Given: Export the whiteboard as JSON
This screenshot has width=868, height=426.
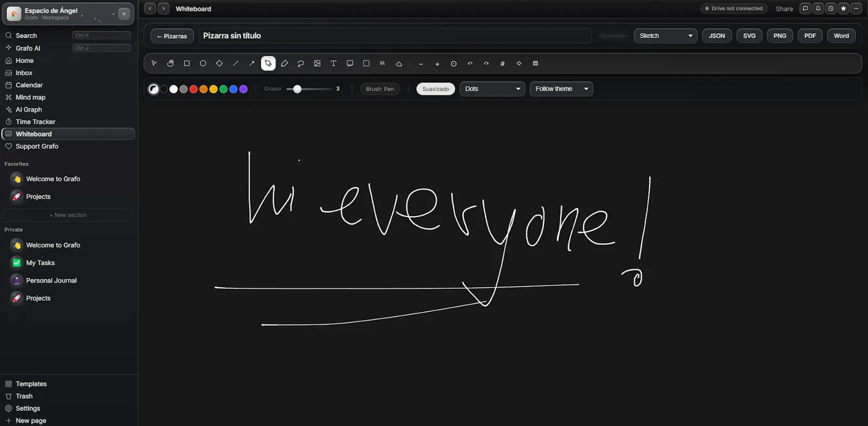Looking at the screenshot, I should [717, 36].
